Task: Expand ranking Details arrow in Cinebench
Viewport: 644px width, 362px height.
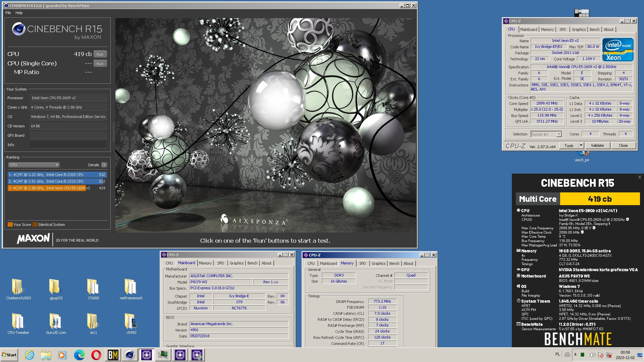Action: (x=104, y=165)
